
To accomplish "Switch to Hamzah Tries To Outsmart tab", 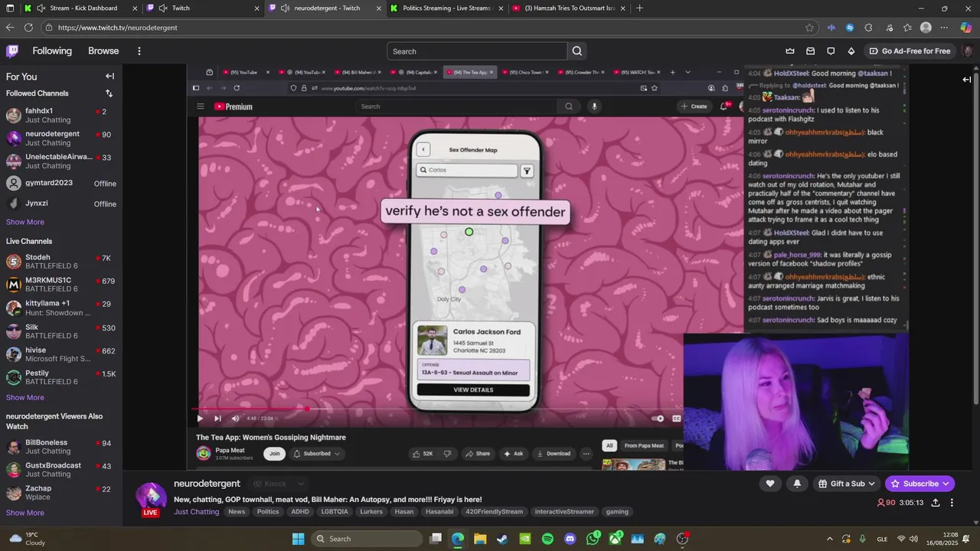I will click(x=570, y=8).
